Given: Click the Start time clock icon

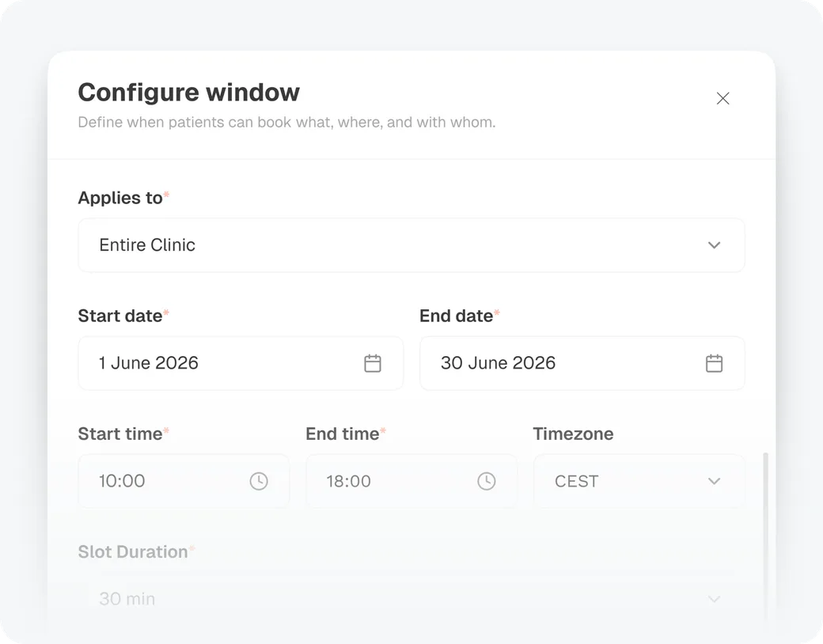Looking at the screenshot, I should [259, 481].
